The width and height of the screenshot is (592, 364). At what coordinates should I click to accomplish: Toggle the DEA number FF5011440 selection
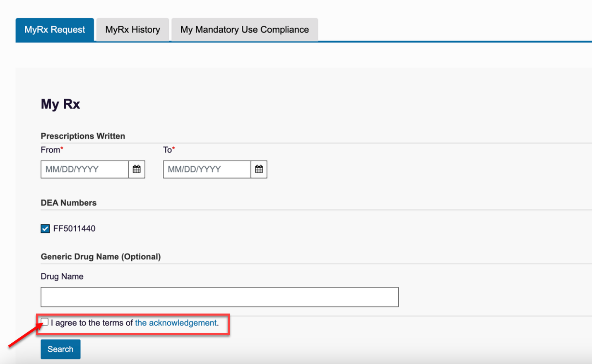click(x=45, y=228)
